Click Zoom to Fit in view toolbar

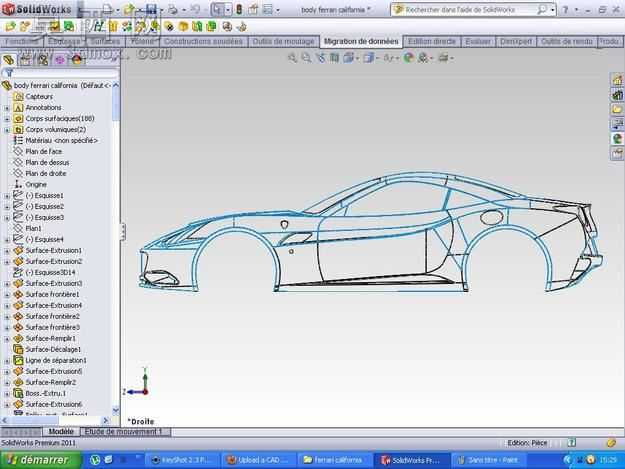(x=292, y=58)
